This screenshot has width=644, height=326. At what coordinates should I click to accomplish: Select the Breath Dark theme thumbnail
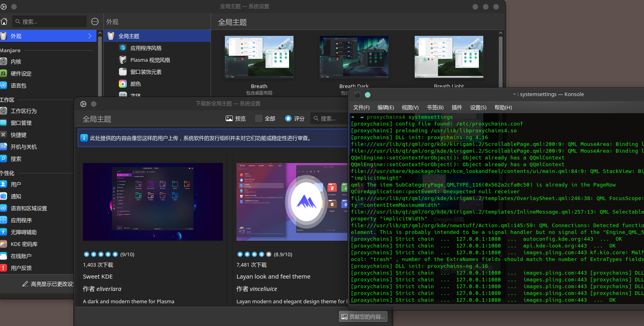[x=354, y=57]
